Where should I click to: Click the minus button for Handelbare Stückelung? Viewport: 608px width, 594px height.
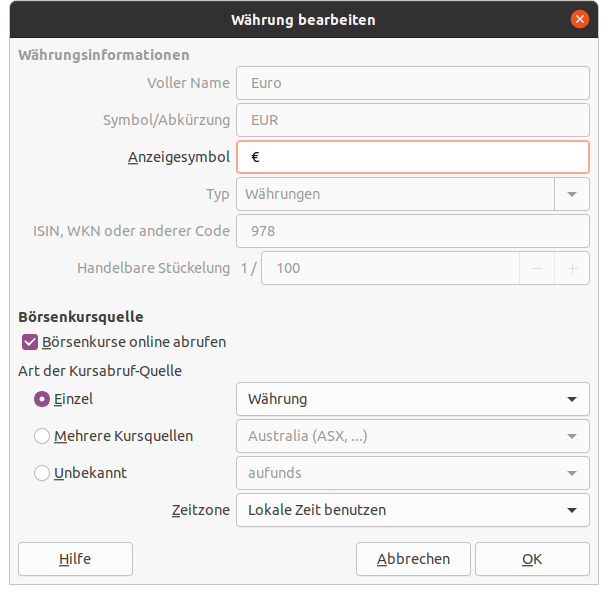[x=537, y=268]
